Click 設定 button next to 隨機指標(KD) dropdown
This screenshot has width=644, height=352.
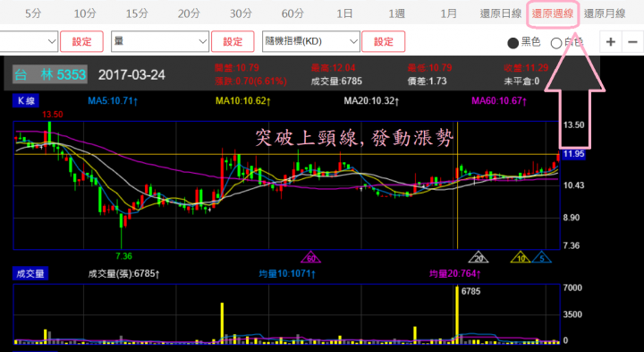(384, 41)
